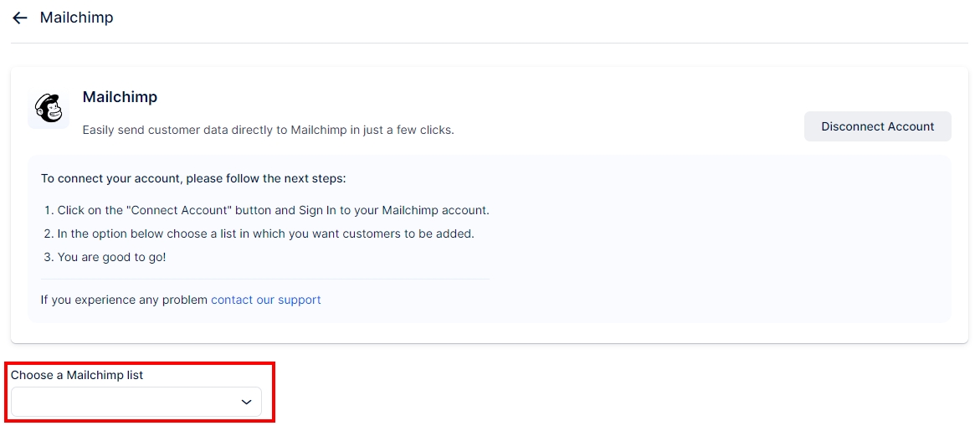Click the horizontal rule under the page header
Screen dimensions: 980x431
click(490, 43)
